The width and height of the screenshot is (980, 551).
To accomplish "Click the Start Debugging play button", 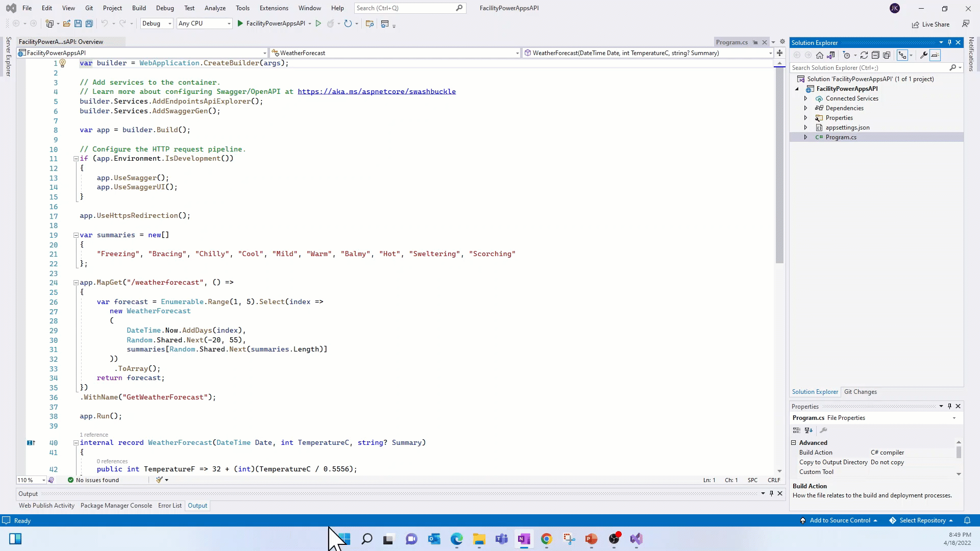I will click(x=240, y=23).
